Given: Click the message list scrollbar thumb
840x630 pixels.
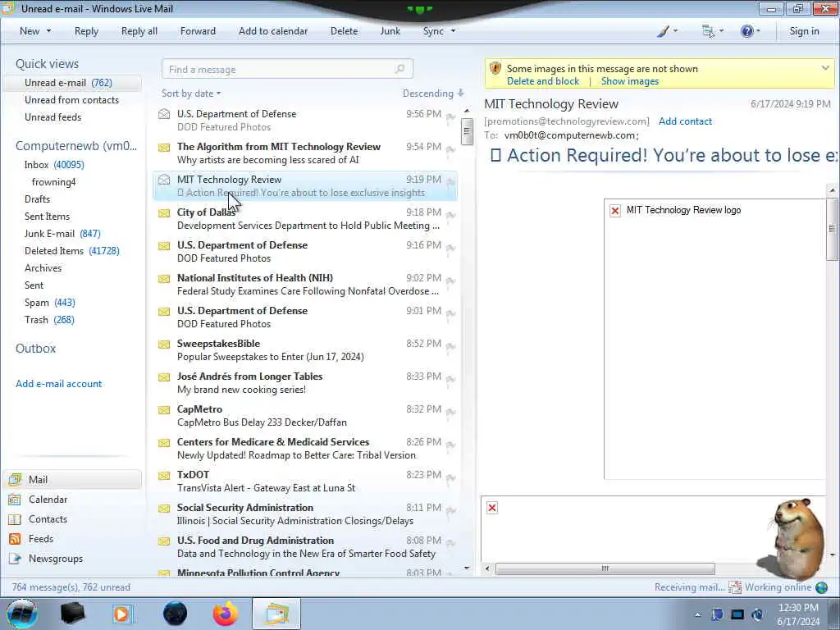Looking at the screenshot, I should [x=467, y=131].
